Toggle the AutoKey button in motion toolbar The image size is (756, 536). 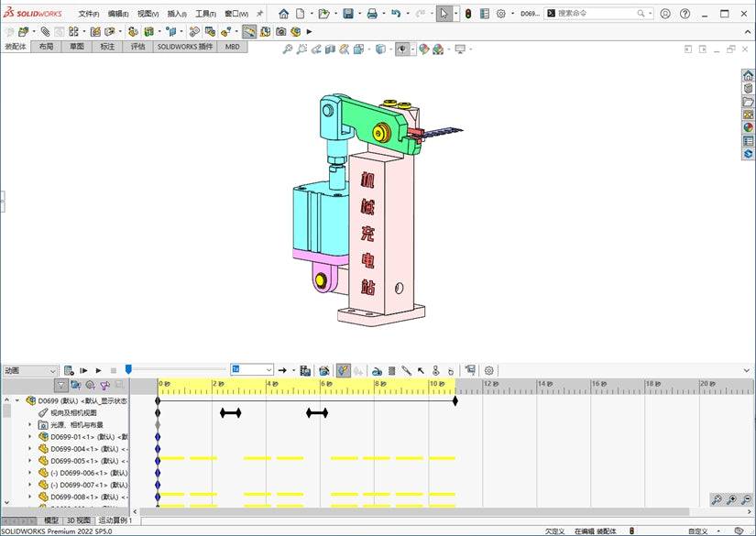pyautogui.click(x=344, y=371)
